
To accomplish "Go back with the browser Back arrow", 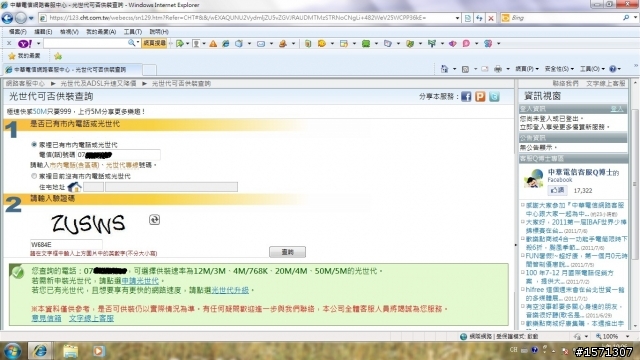I will click(x=7, y=18).
